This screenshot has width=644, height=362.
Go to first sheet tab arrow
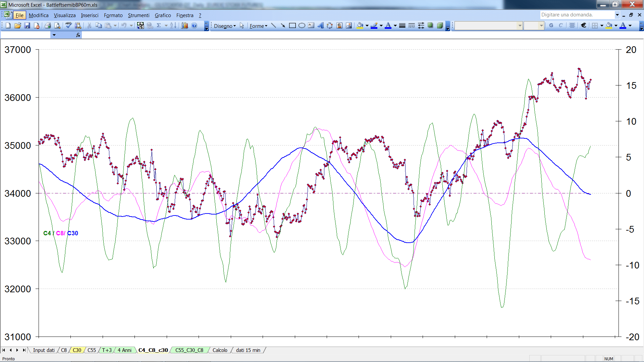pos(4,350)
